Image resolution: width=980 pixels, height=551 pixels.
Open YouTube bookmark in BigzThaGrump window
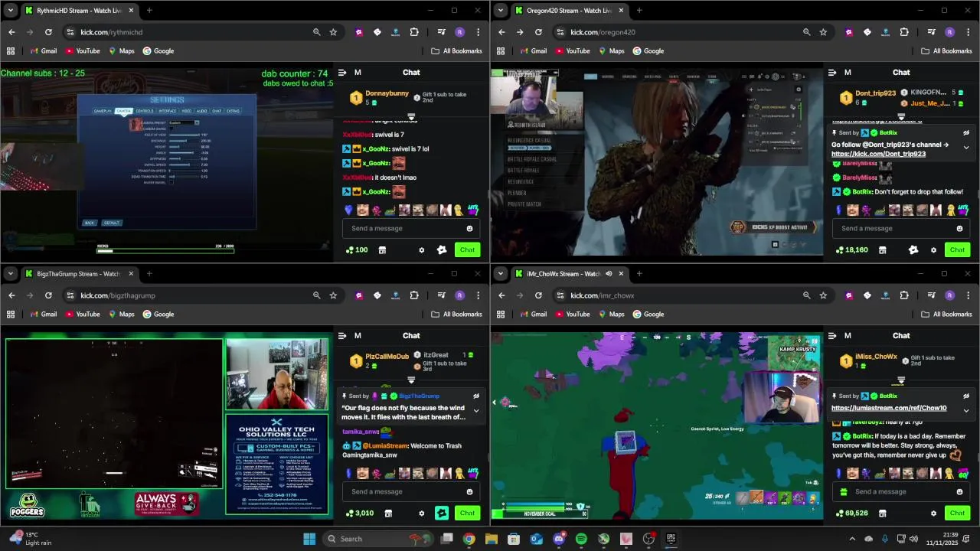coord(82,314)
